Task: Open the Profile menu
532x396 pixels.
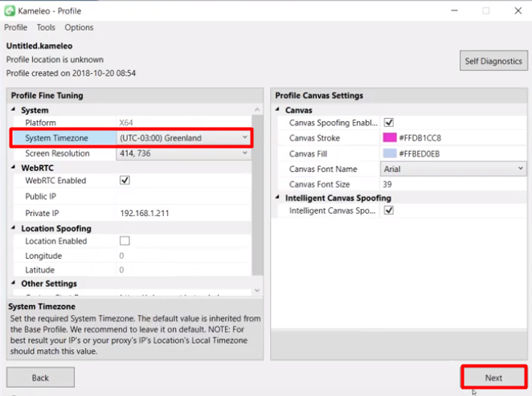Action: 15,27
